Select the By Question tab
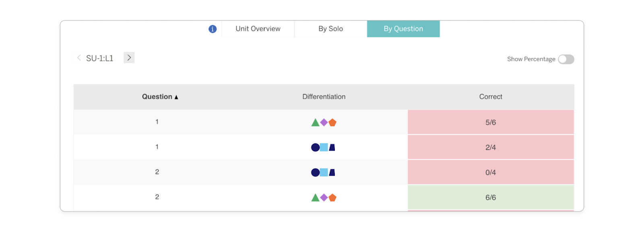This screenshot has height=232, width=644. [x=403, y=29]
